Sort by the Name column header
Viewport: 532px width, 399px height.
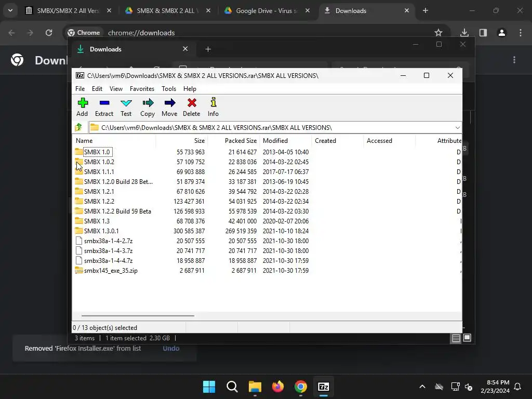[x=114, y=140]
